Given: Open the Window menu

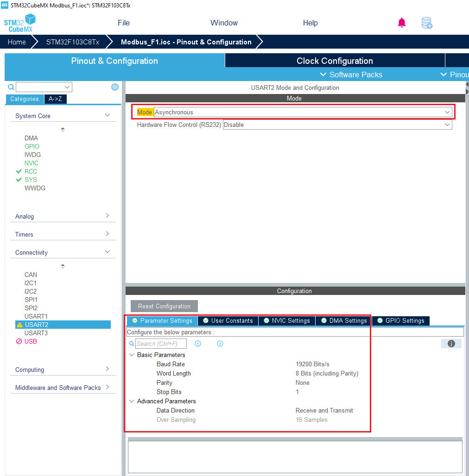Looking at the screenshot, I should [224, 23].
